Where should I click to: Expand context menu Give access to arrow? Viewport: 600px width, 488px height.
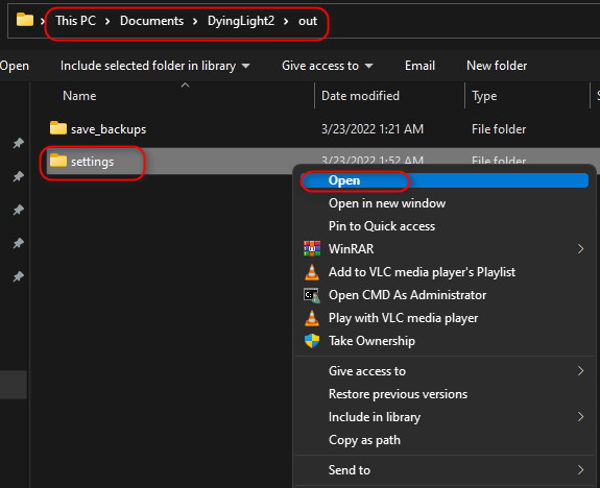[x=580, y=370]
